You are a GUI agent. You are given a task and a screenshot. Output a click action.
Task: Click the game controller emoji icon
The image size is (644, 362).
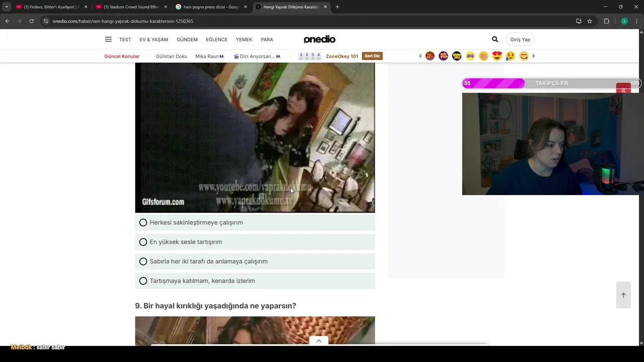pos(470,56)
